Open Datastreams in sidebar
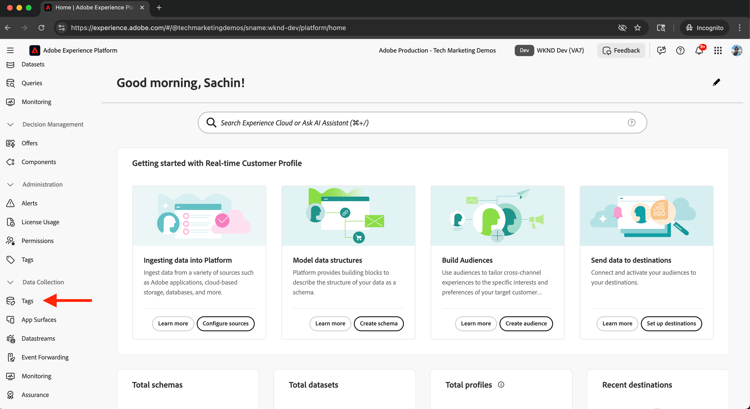Viewport: 750px width, 409px height. coord(38,339)
